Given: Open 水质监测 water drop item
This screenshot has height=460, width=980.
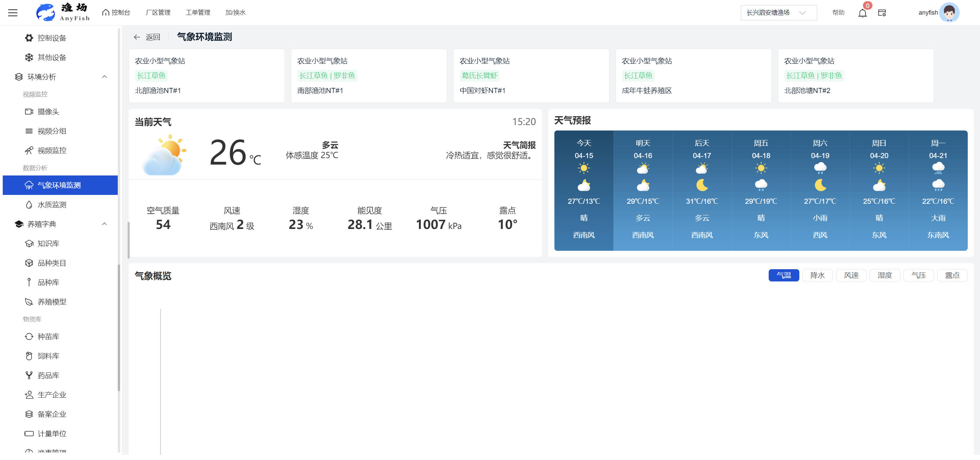Looking at the screenshot, I should (52, 204).
